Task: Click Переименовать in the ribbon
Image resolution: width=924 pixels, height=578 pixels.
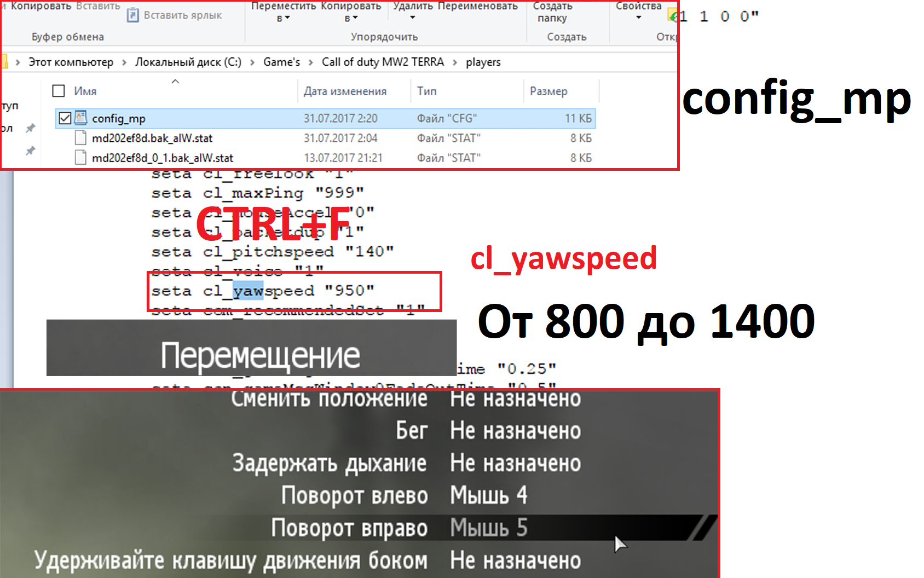Action: coord(478,6)
